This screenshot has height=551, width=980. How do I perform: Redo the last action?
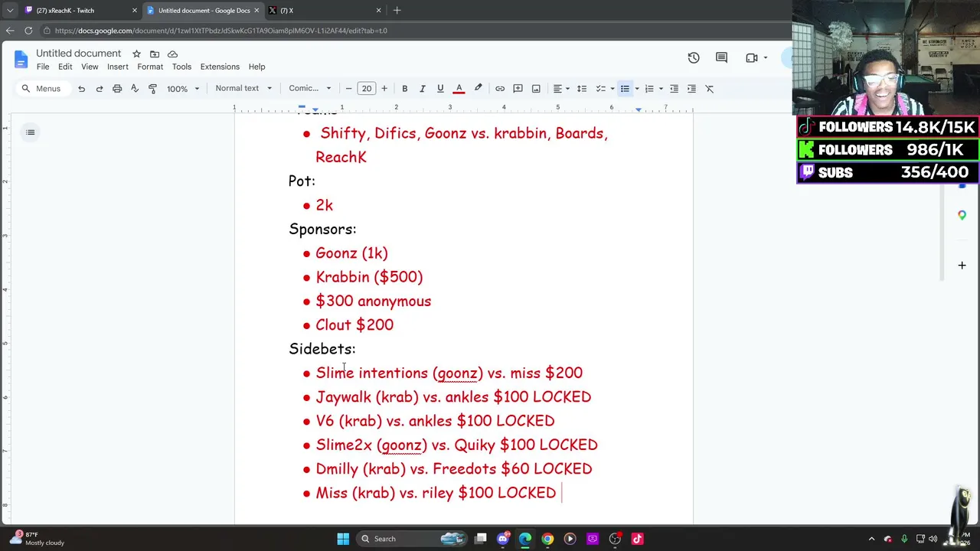click(x=100, y=89)
